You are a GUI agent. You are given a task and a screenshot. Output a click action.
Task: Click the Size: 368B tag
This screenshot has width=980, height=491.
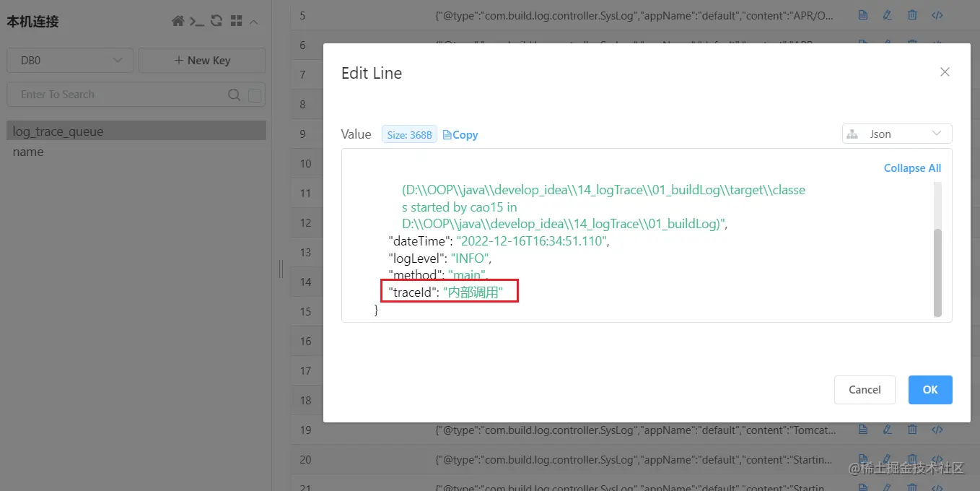[x=409, y=134]
